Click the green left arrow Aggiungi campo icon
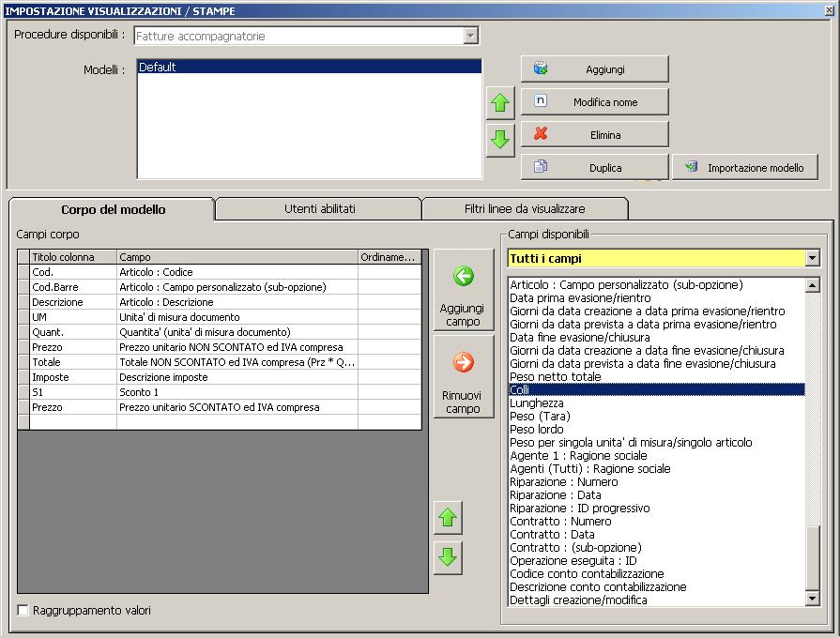Viewport: 840px width, 638px height. pos(464,277)
